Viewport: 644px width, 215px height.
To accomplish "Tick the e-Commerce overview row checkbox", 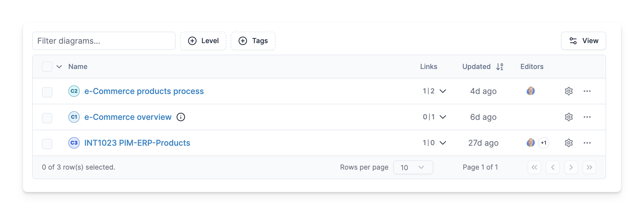I will point(47,118).
